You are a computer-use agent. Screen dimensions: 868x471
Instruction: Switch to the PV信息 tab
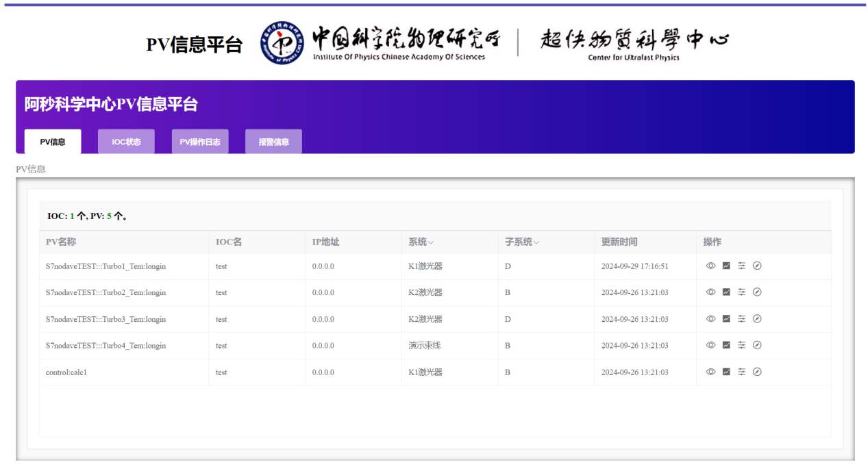click(53, 142)
